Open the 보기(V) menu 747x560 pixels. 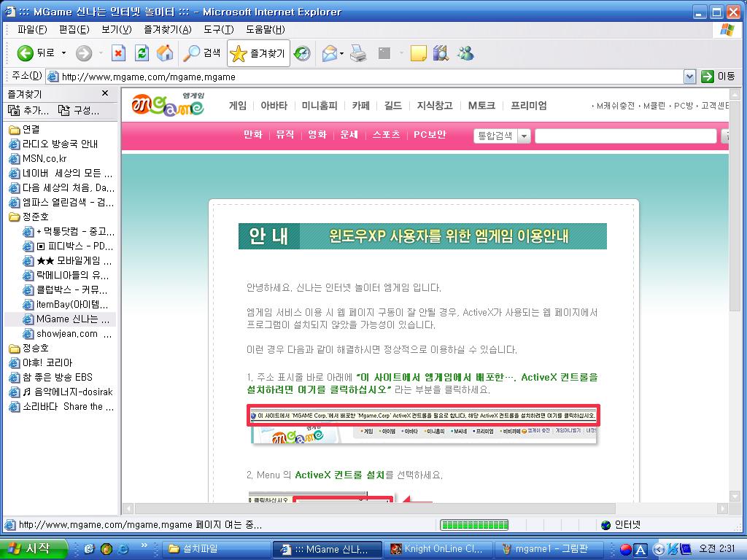pyautogui.click(x=116, y=29)
